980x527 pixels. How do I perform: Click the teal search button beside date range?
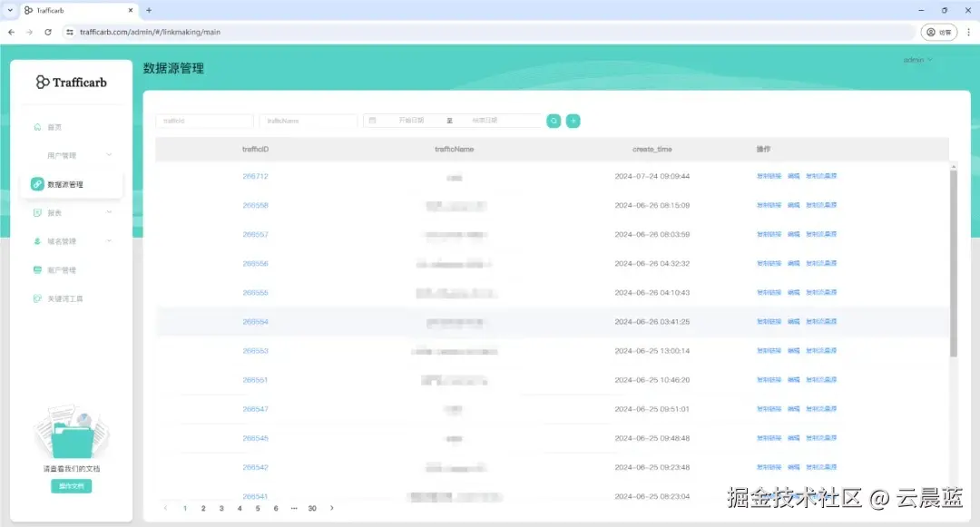pos(554,121)
